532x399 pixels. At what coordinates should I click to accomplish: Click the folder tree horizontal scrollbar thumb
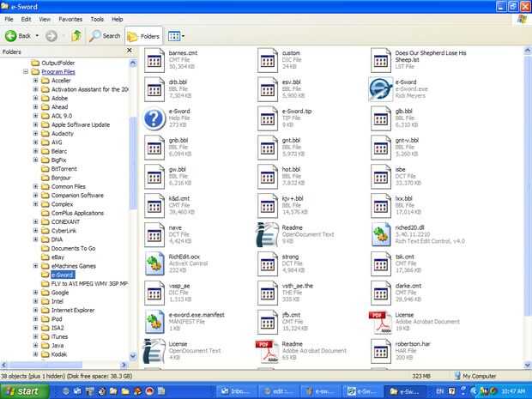(x=45, y=365)
